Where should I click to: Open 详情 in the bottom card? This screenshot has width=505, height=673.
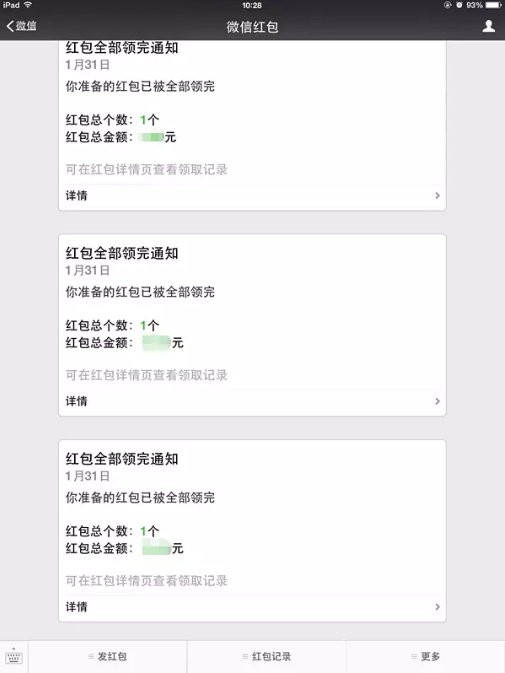pos(252,607)
